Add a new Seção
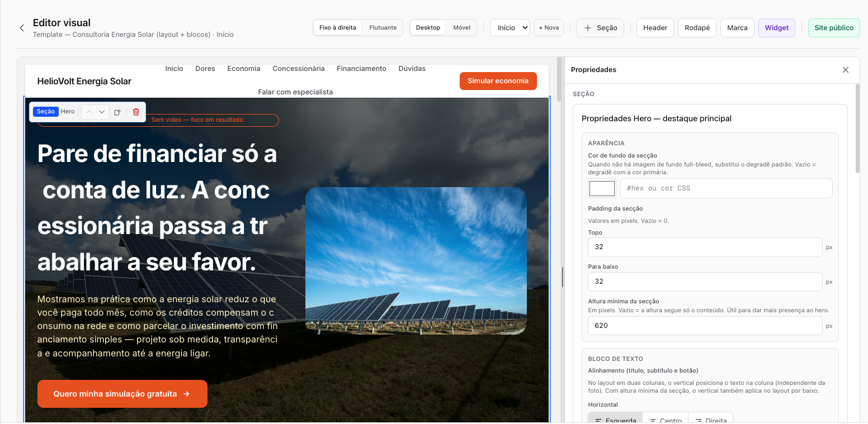This screenshot has height=424, width=868. [x=600, y=28]
